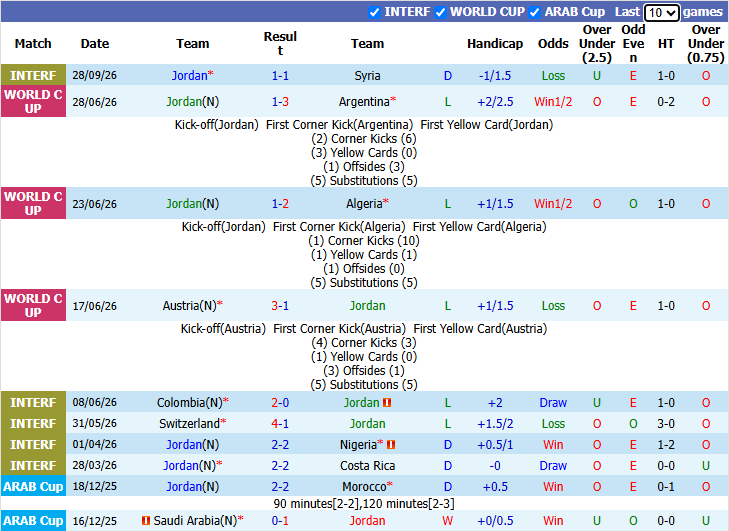Click the WORLD CUP label on 17/06/26 row
729x531 pixels.
33,305
